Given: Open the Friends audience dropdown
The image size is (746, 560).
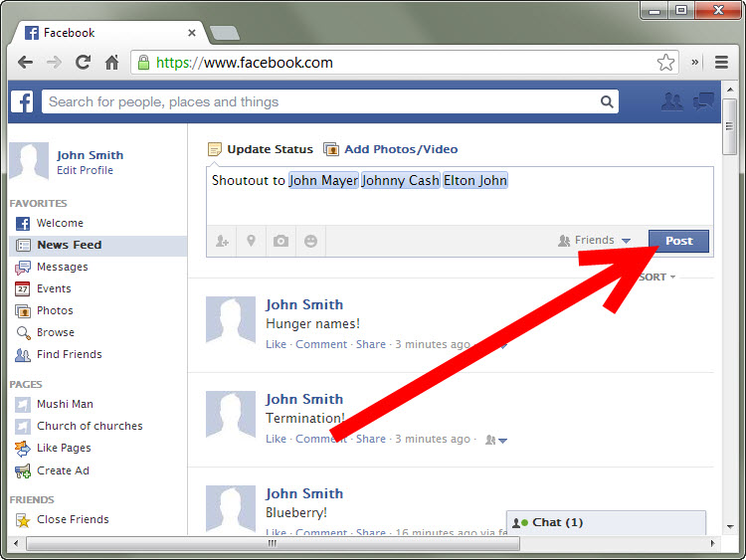Looking at the screenshot, I should (594, 241).
